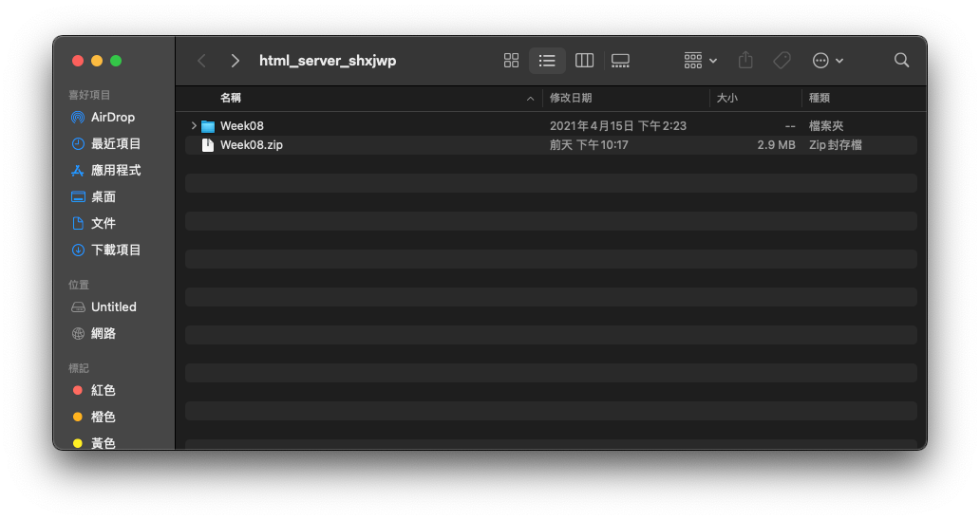Open the group-by options dropdown
Image resolution: width=980 pixels, height=520 pixels.
(x=701, y=61)
